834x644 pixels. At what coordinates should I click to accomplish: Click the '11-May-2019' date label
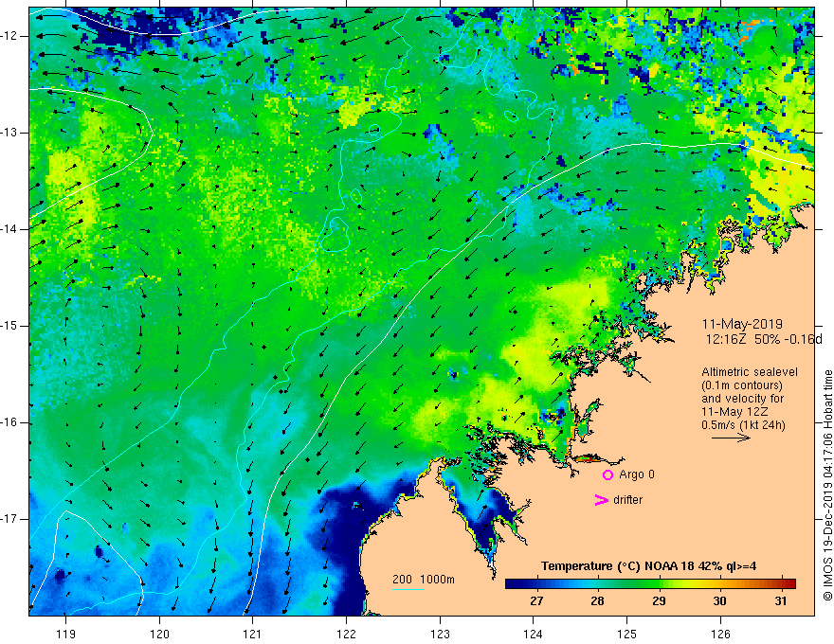coord(742,324)
